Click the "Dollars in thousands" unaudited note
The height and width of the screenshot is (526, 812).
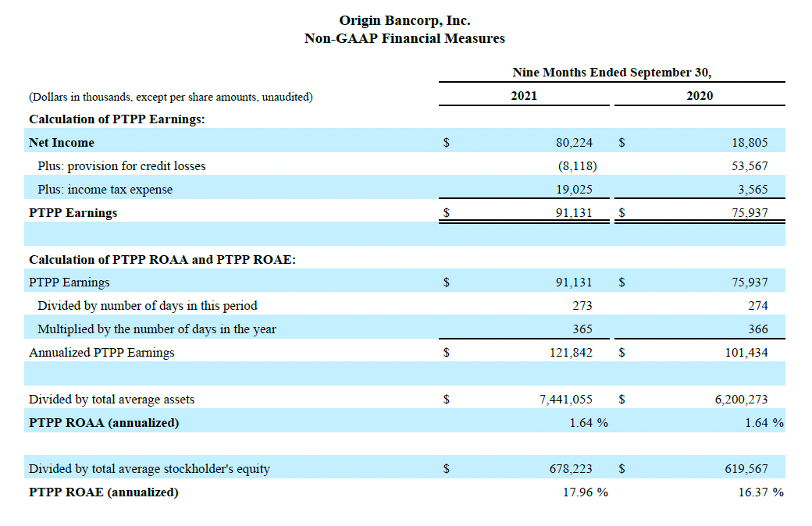171,97
